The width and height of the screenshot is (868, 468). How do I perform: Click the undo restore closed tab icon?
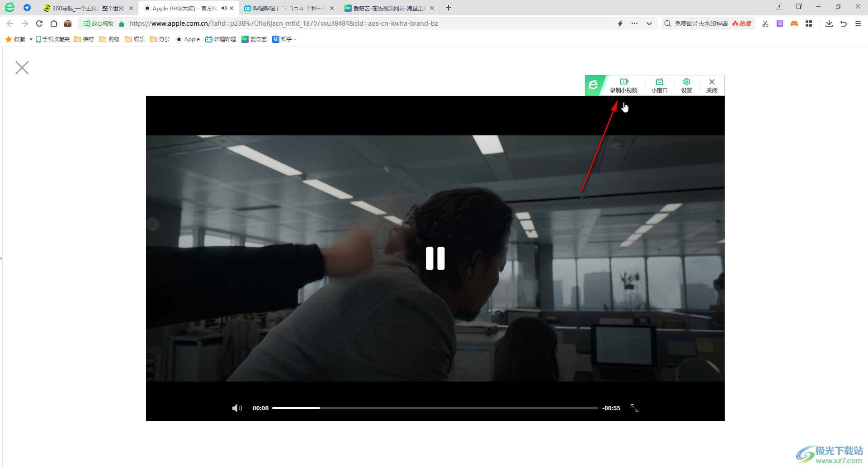click(x=844, y=23)
